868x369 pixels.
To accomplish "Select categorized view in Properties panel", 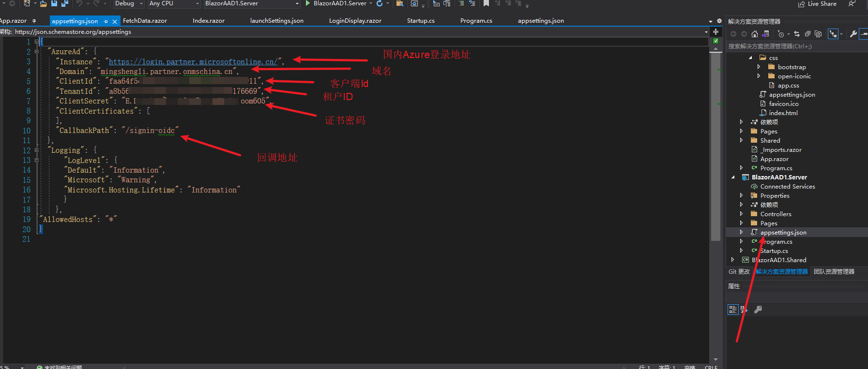I will [x=733, y=310].
